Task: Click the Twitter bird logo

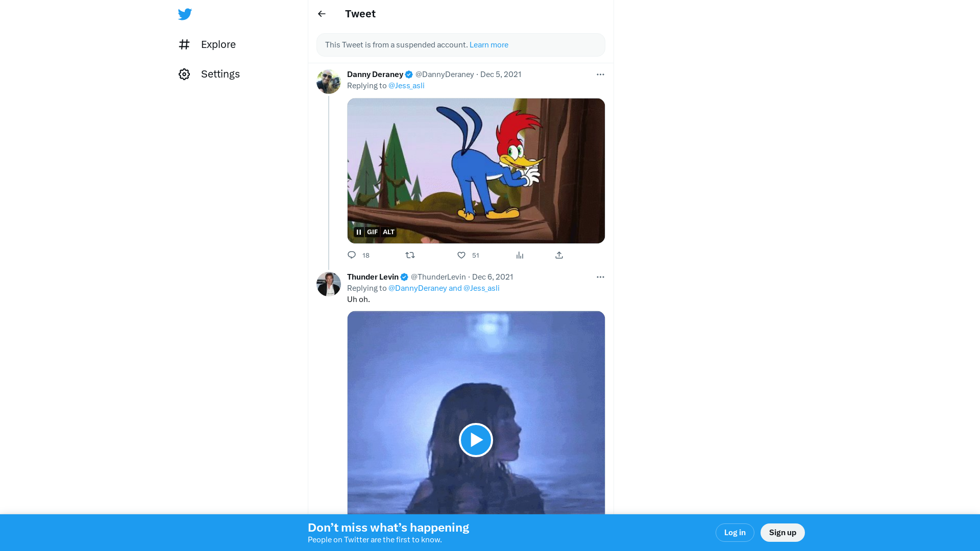Action: pos(185,14)
